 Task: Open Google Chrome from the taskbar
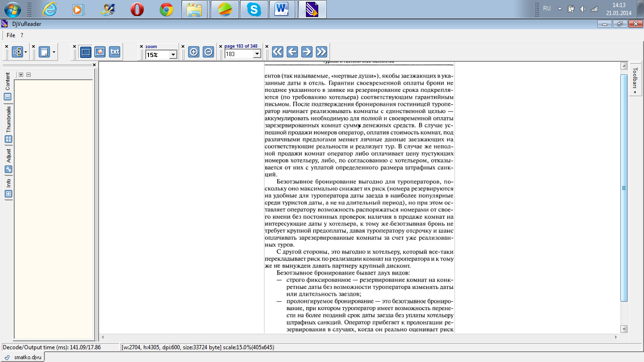click(166, 9)
